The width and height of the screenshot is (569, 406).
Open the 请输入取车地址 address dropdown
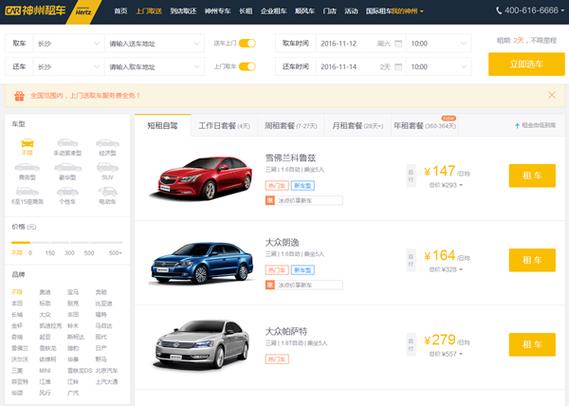coord(154,67)
